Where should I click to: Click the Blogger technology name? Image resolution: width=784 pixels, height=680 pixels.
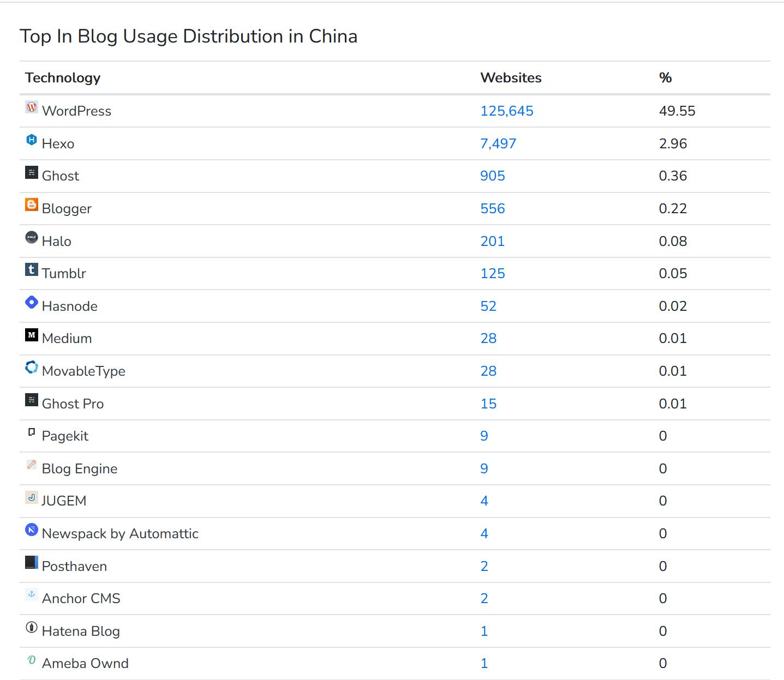coord(67,209)
